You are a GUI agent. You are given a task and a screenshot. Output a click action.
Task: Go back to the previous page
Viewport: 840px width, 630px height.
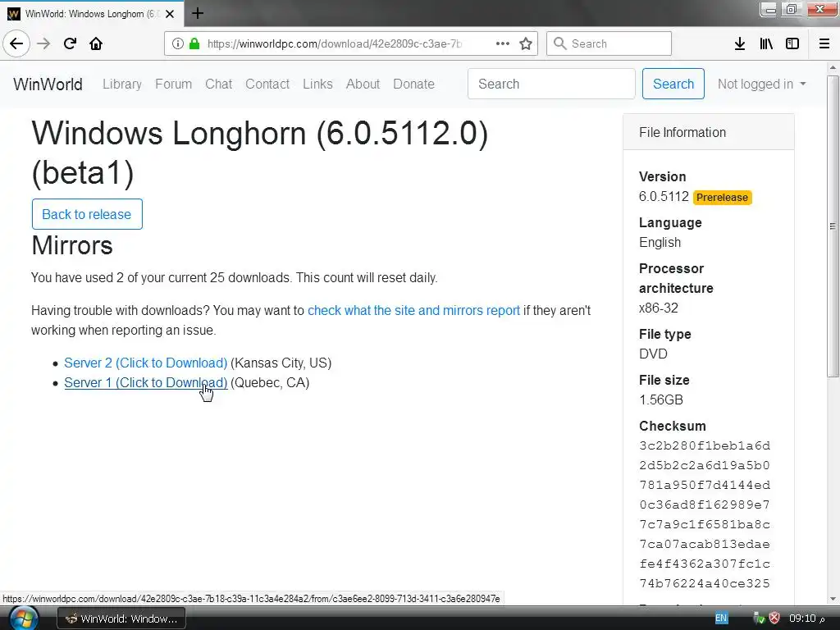click(x=16, y=43)
